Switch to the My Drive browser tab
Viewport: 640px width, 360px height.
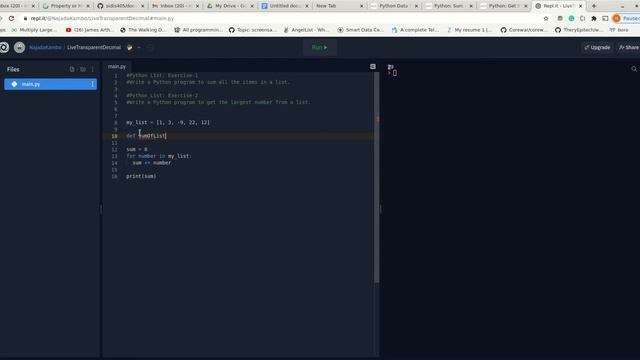click(x=229, y=6)
